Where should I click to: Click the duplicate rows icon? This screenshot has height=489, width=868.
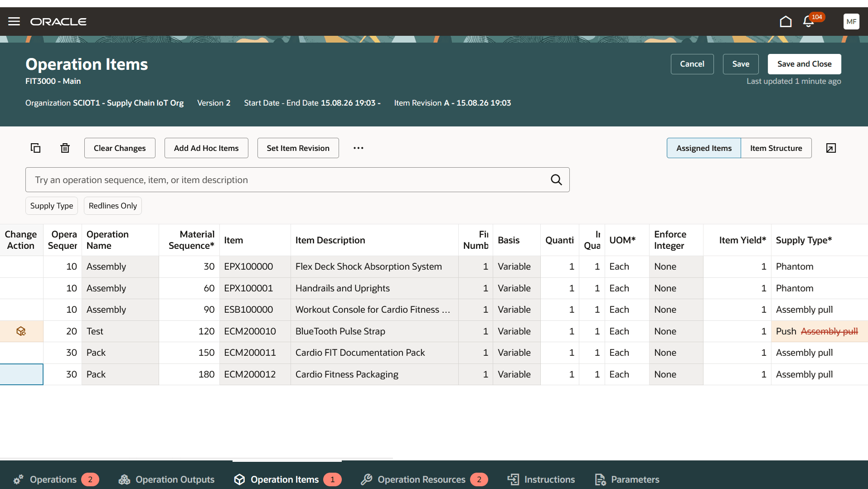point(35,148)
